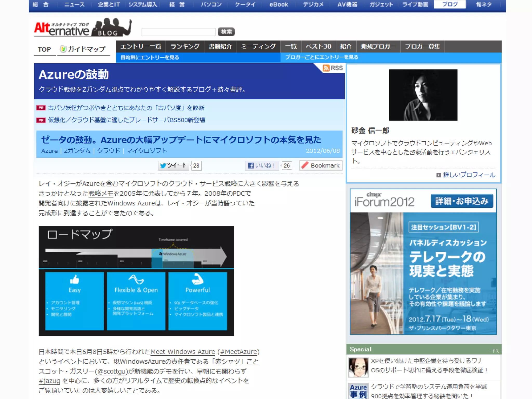Viewport: 532px width, 399px height.
Task: Click the ロードマップ slide image
Action: point(136,281)
